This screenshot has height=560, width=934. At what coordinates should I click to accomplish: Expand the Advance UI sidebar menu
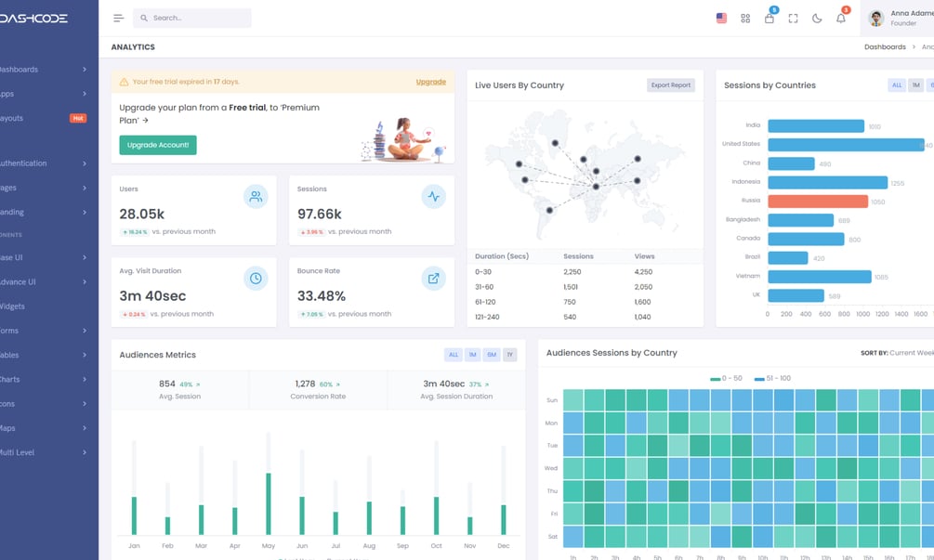click(x=43, y=282)
